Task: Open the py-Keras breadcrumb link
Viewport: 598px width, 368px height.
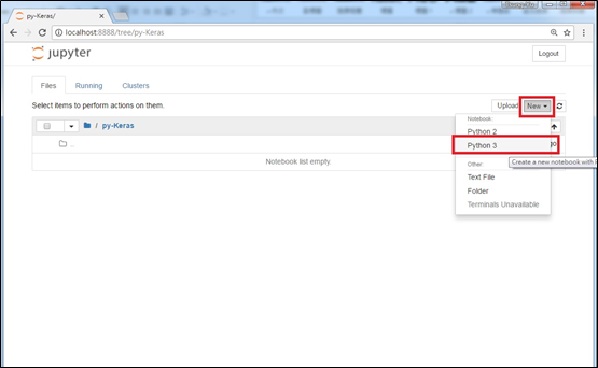Action: click(118, 125)
